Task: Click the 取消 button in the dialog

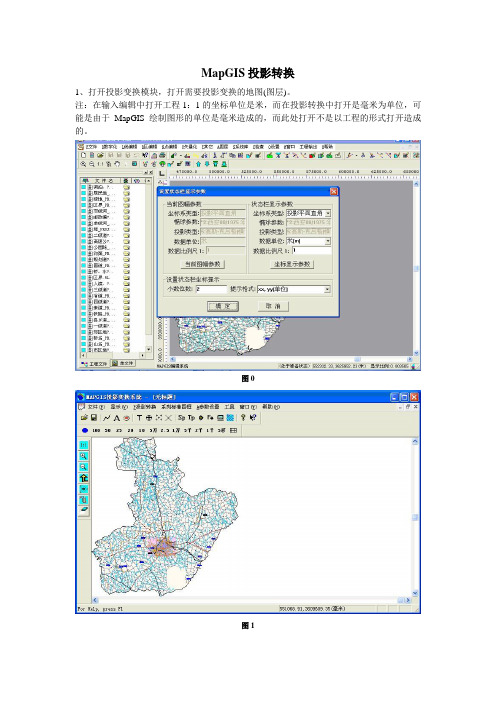Action: click(274, 306)
